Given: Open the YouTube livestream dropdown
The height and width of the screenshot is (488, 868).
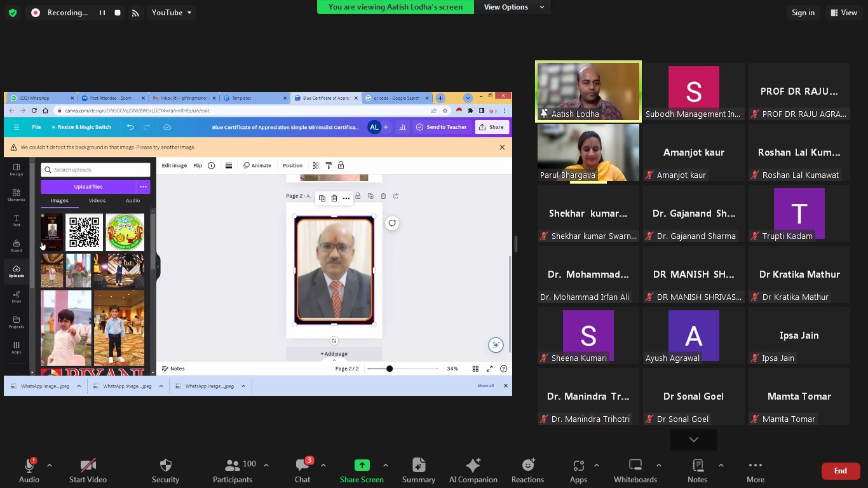Looking at the screenshot, I should [x=172, y=13].
